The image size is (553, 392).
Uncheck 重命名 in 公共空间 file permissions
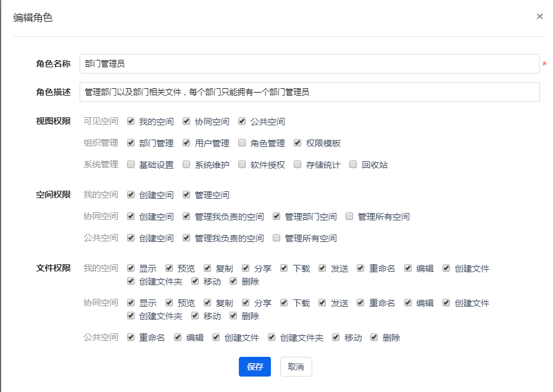131,338
